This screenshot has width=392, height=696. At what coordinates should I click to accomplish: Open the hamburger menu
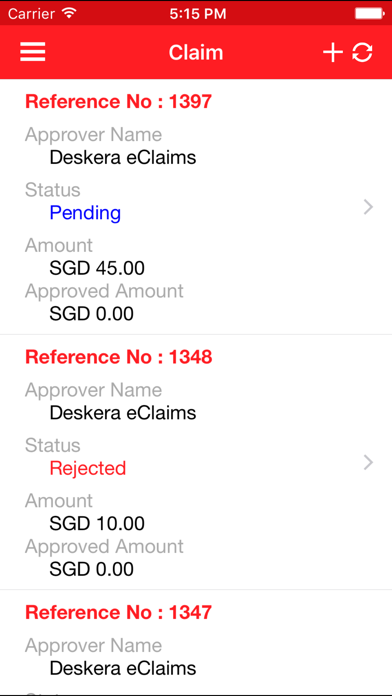click(33, 52)
